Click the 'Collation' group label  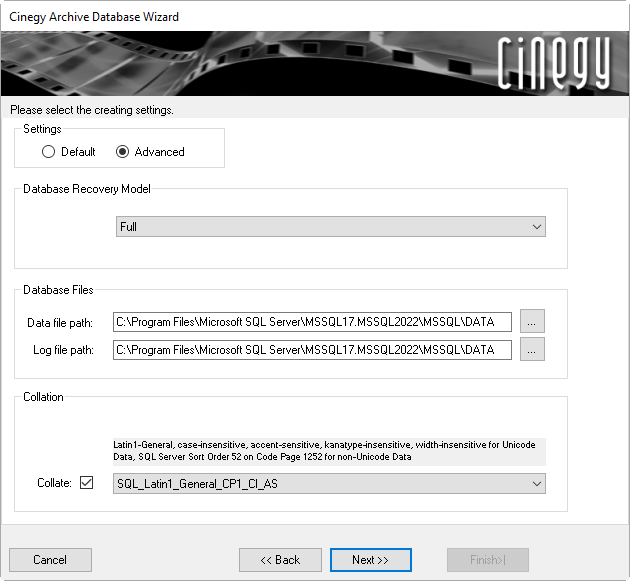tap(43, 397)
